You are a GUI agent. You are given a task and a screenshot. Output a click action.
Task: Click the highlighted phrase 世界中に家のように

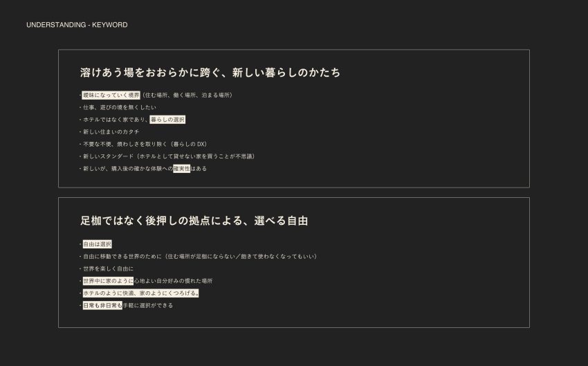click(x=108, y=281)
